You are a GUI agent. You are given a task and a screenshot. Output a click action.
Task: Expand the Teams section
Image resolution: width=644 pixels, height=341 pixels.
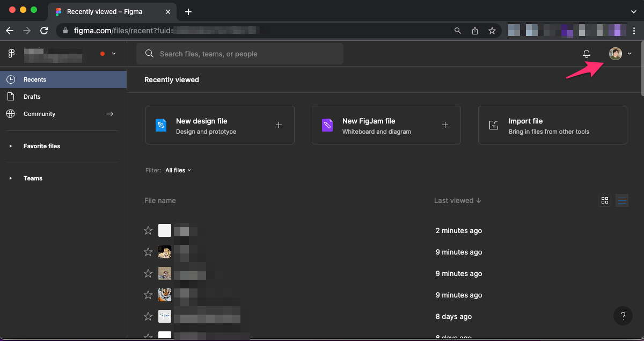[10, 178]
